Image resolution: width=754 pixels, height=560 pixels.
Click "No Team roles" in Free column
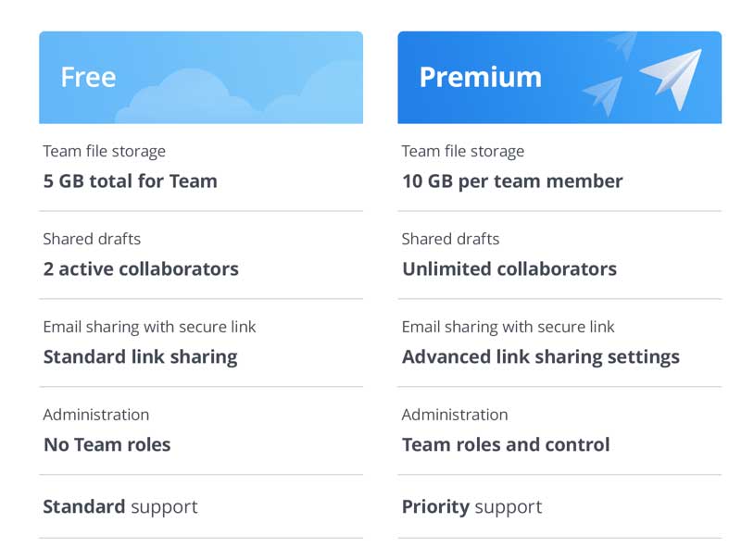click(107, 445)
